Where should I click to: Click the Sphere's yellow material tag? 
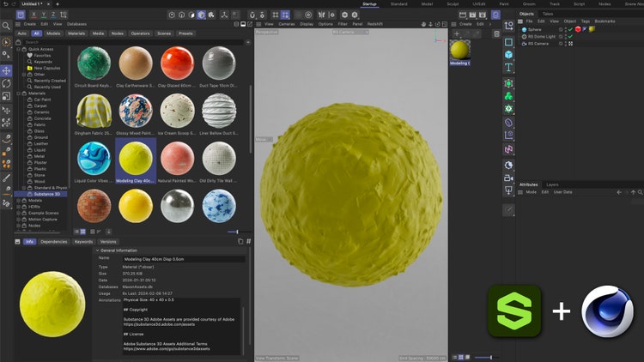(592, 29)
